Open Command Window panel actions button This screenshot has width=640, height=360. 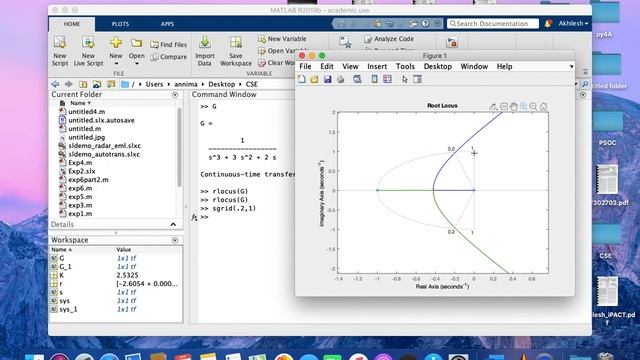click(x=583, y=95)
